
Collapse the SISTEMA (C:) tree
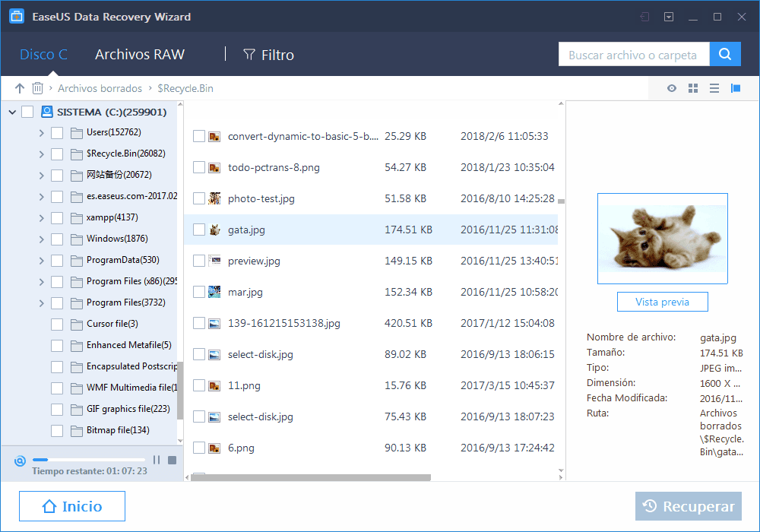pos(12,111)
